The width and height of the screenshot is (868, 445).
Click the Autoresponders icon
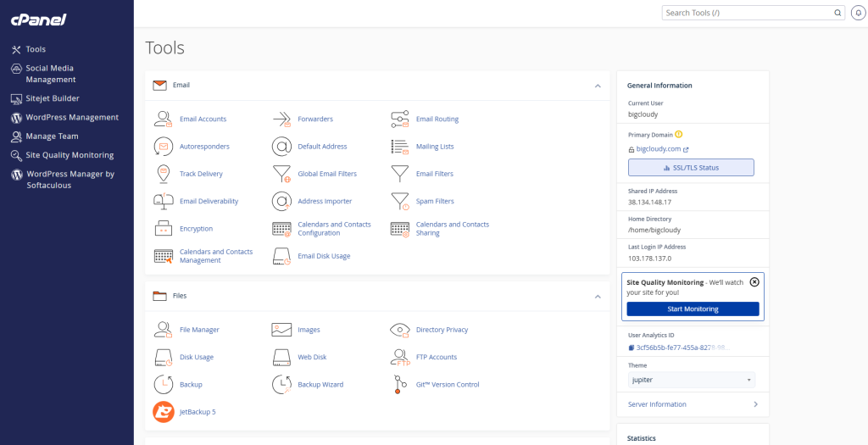tap(164, 147)
